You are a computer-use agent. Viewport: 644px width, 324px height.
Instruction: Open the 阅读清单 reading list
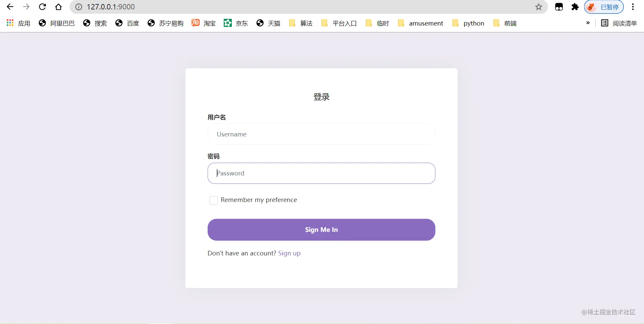[x=619, y=23]
